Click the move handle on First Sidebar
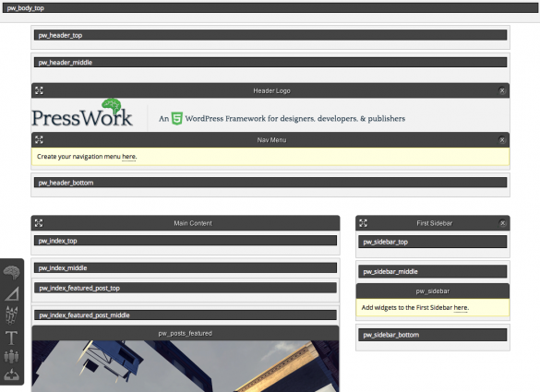540x392 pixels. tap(364, 223)
